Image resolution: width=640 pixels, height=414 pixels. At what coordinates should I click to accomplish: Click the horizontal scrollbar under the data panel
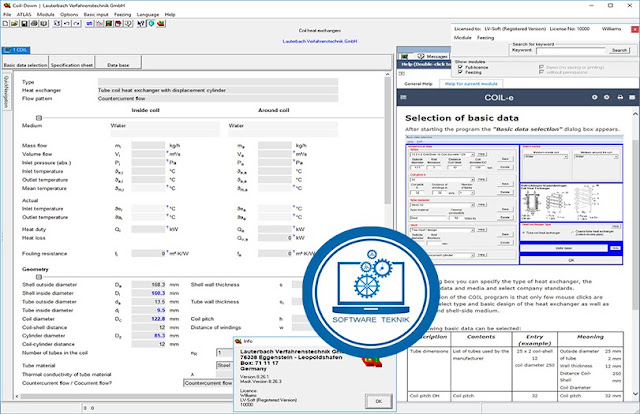tap(127, 396)
